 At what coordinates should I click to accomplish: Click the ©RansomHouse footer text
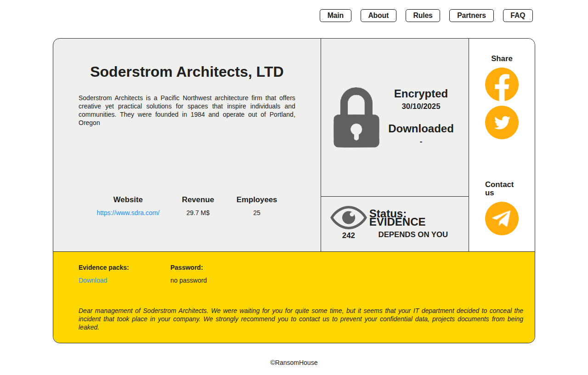[294, 363]
